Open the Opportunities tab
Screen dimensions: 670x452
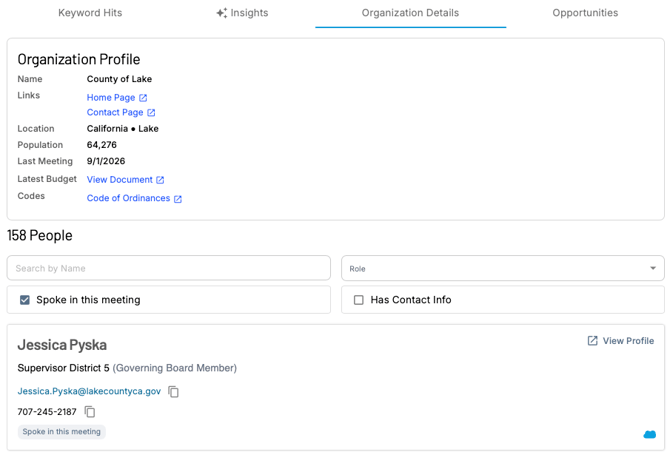585,13
